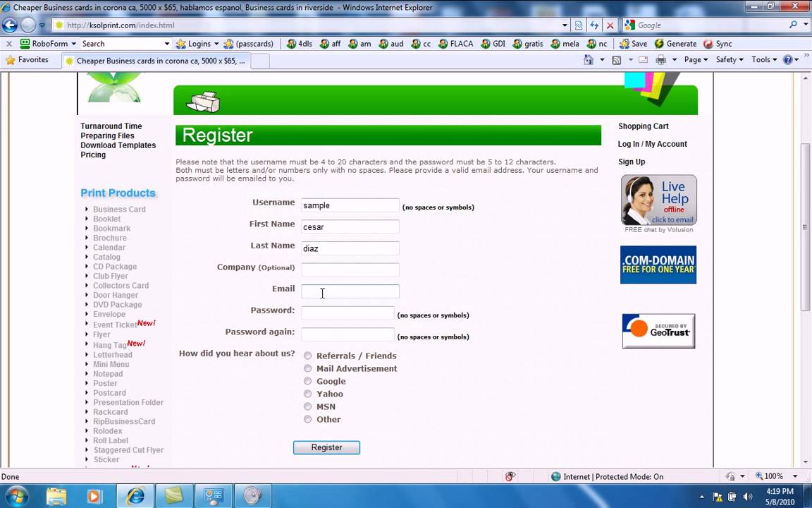Image resolution: width=812 pixels, height=508 pixels.
Task: Click the Sign Up link
Action: pos(632,161)
